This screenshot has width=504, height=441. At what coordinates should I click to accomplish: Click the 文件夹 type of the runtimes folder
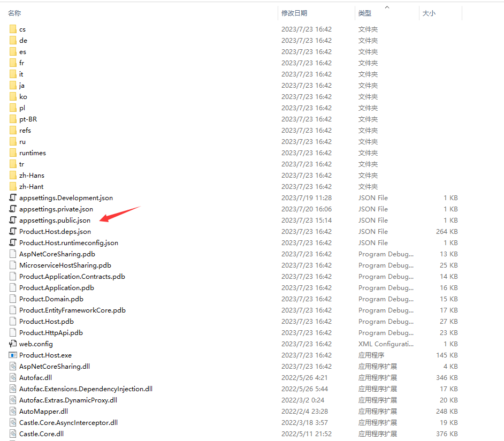[x=368, y=153]
